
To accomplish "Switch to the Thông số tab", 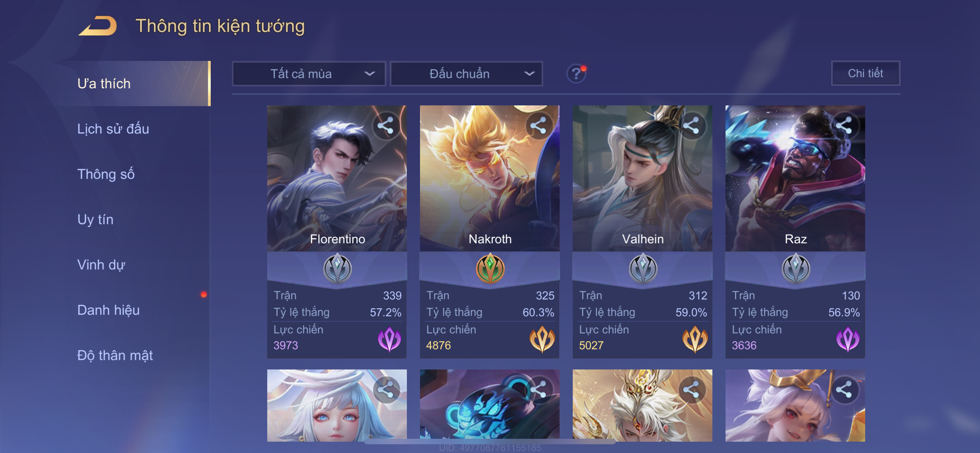I will point(106,174).
